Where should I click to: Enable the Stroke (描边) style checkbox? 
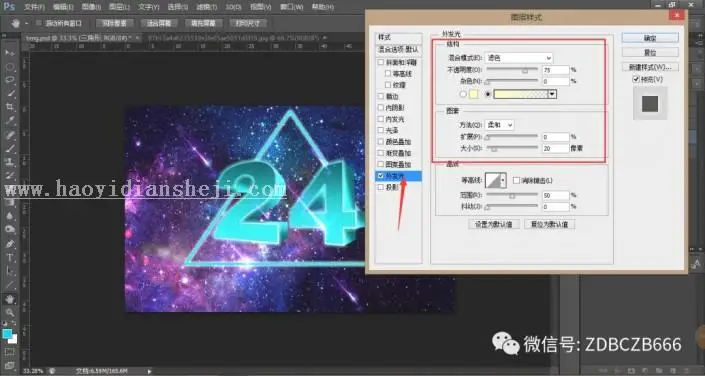point(381,96)
